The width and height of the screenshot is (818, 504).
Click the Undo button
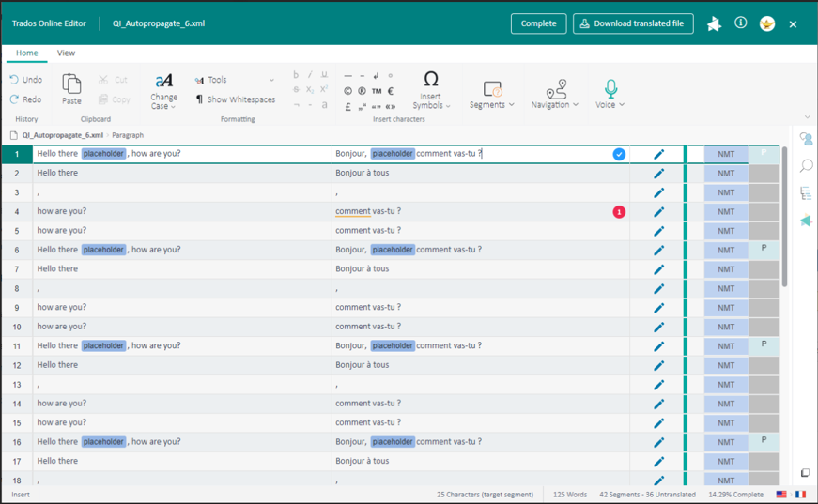25,80
